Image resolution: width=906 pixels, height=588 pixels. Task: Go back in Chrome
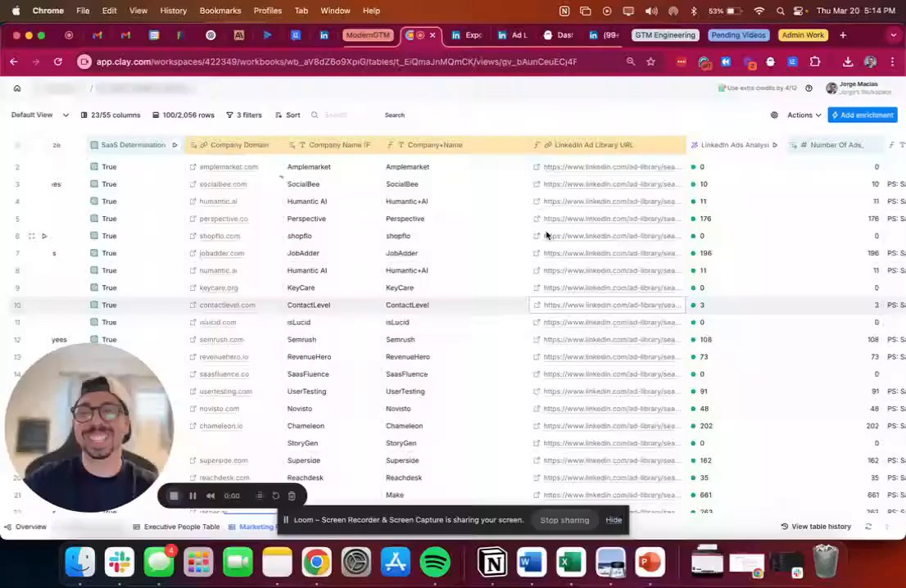point(14,61)
